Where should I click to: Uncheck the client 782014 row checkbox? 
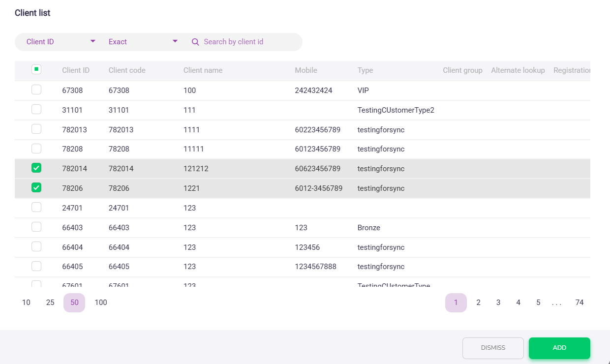coord(36,168)
